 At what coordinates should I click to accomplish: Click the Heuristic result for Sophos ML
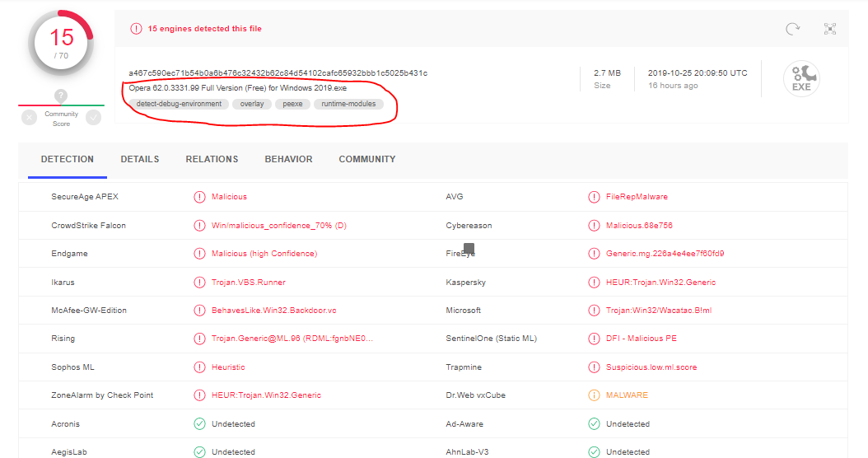pyautogui.click(x=228, y=367)
